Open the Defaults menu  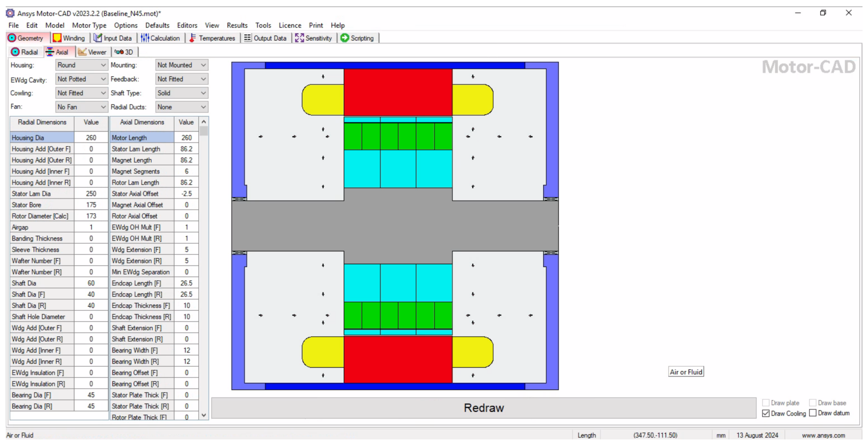[157, 25]
